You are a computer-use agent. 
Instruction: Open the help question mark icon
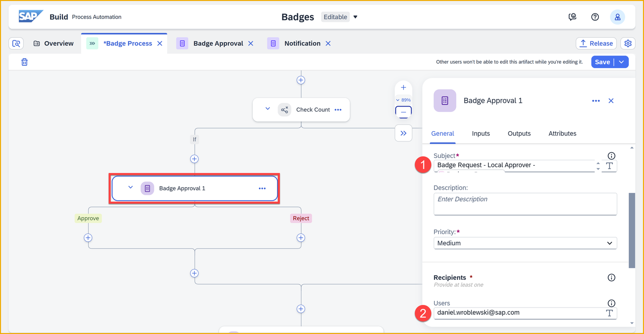[595, 17]
